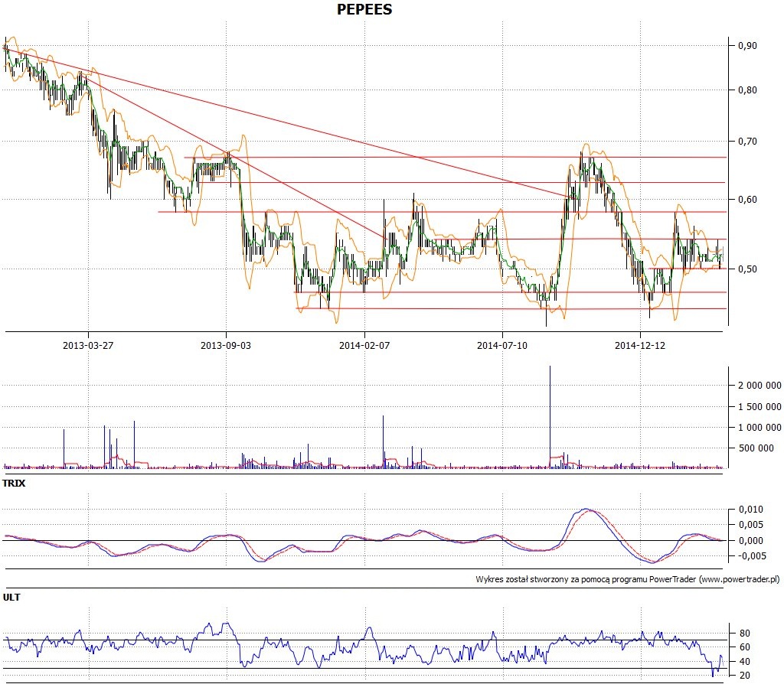Click the tallest volume spike bar
This screenshot has width=784, height=684.
(x=550, y=417)
